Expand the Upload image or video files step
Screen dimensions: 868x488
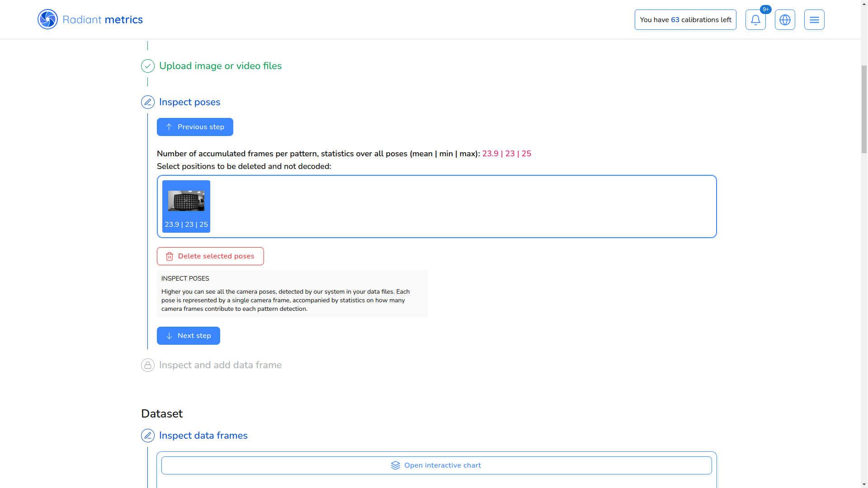(x=220, y=66)
